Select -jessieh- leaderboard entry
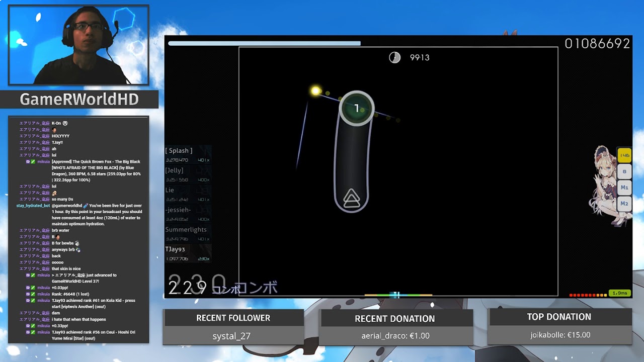 (188, 214)
